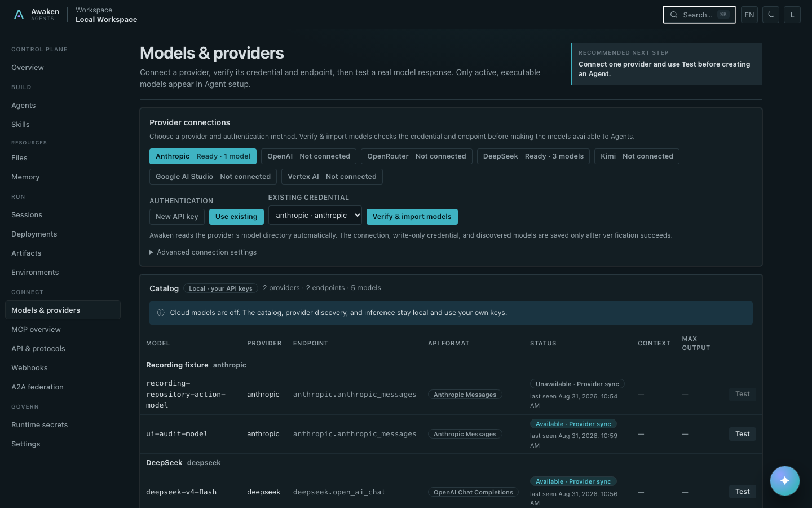
Task: Open Memory in sidebar
Action: [63, 177]
